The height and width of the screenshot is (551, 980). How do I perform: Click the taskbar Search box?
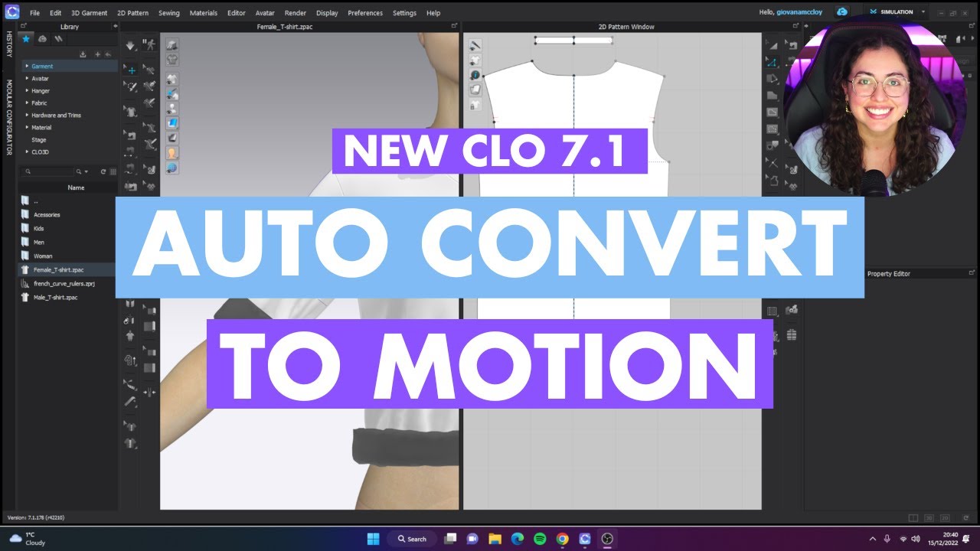pos(412,539)
